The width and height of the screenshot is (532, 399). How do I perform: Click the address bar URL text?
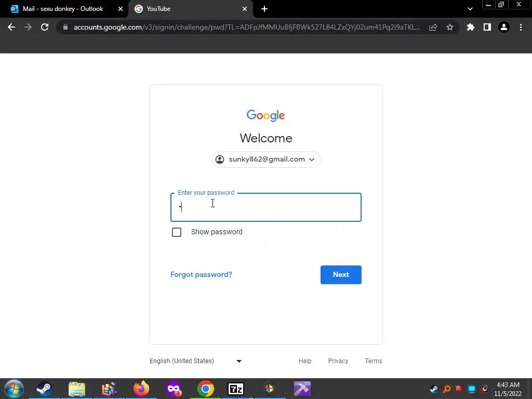pyautogui.click(x=247, y=27)
